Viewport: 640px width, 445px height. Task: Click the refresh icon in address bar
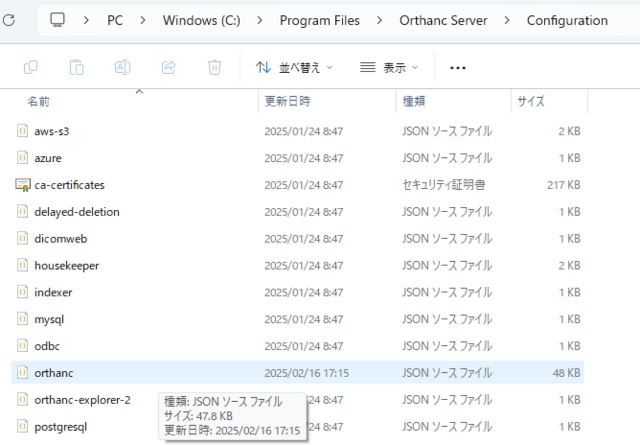pyautogui.click(x=8, y=21)
